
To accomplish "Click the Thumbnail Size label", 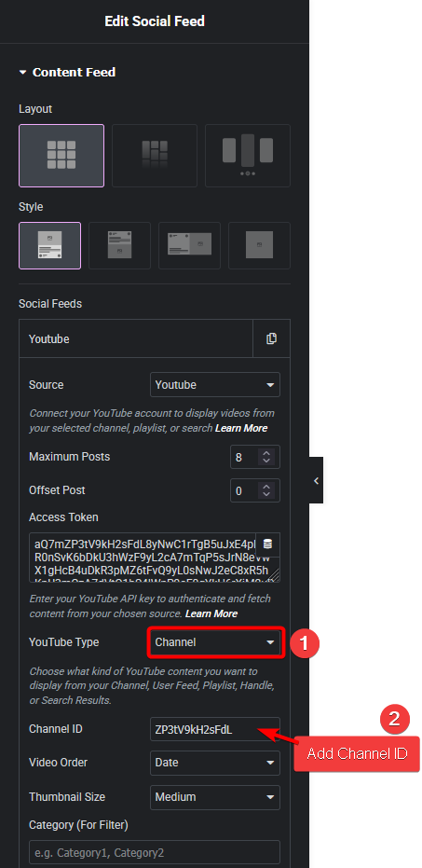I will coord(67,797).
